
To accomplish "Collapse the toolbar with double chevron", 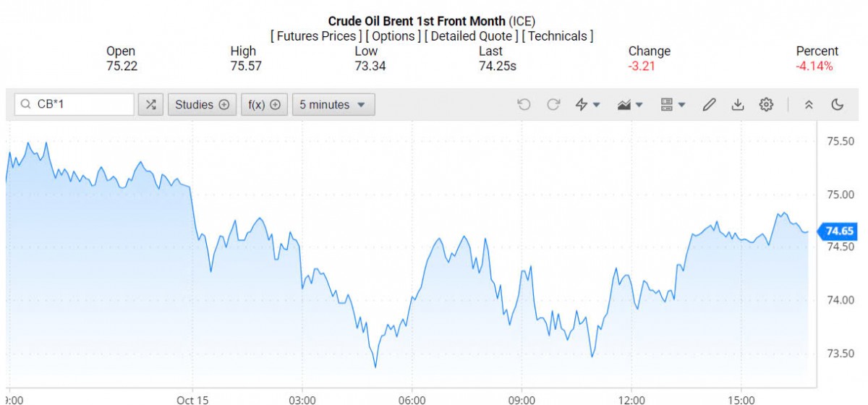I will click(809, 105).
